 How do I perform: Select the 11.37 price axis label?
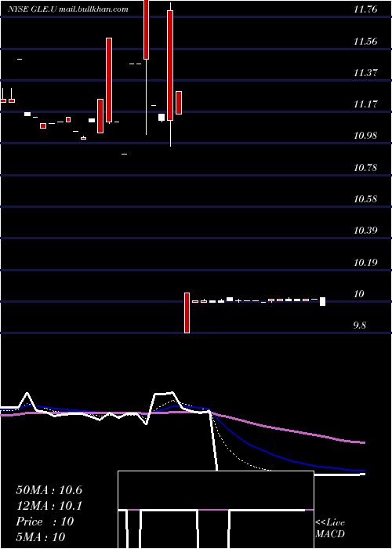[x=365, y=73]
